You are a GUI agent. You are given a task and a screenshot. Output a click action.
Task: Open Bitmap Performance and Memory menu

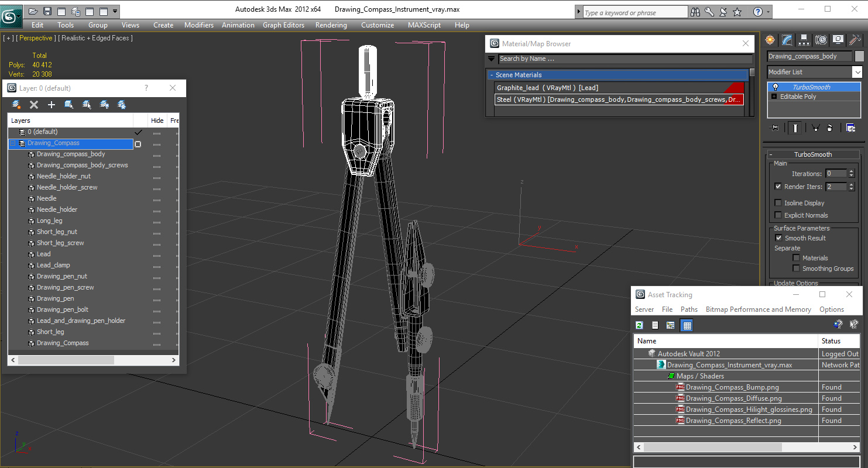[758, 309]
